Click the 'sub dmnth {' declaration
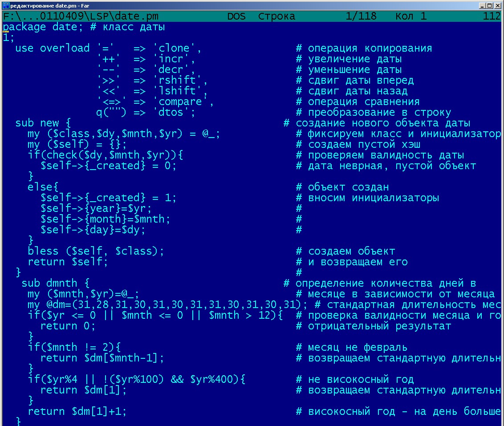 tap(55, 283)
